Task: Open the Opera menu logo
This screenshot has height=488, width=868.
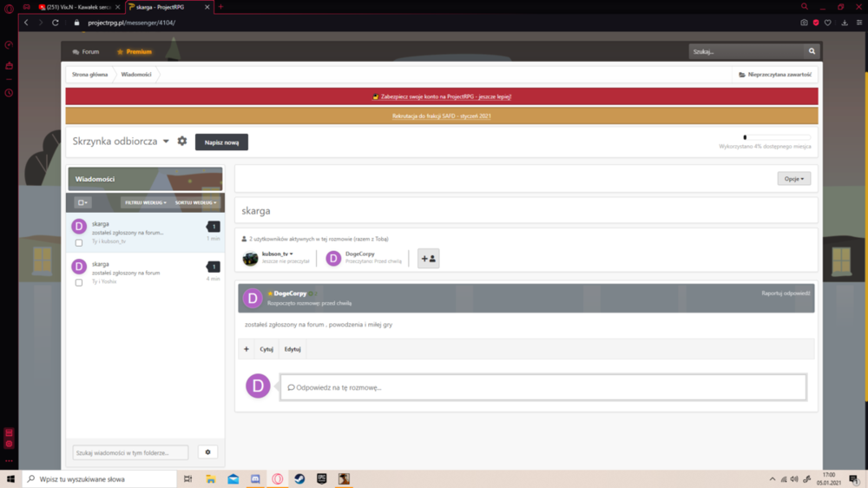Action: 9,8
